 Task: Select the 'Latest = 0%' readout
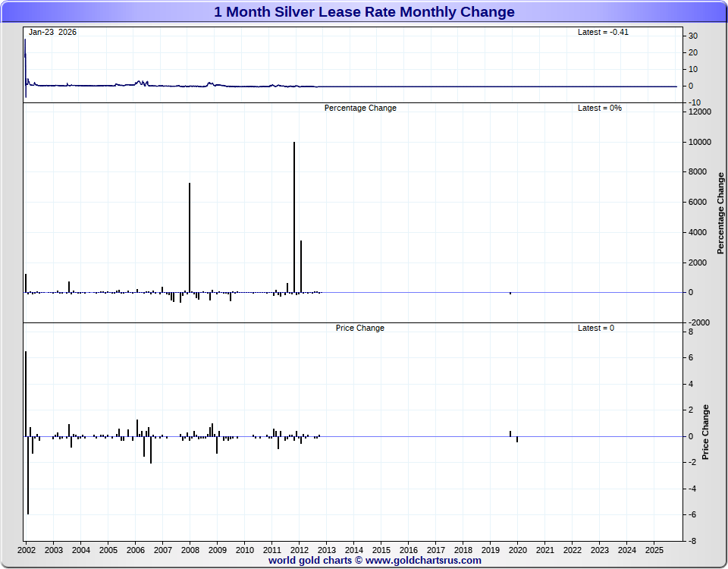(x=599, y=108)
